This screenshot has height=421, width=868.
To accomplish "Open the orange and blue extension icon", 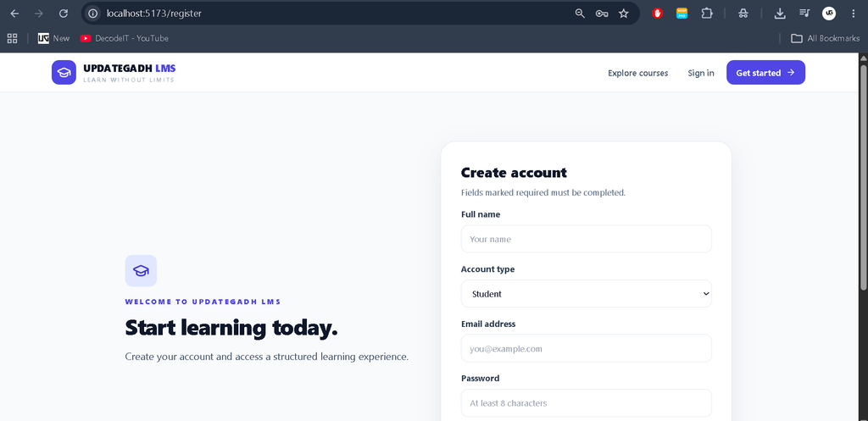I will [682, 14].
